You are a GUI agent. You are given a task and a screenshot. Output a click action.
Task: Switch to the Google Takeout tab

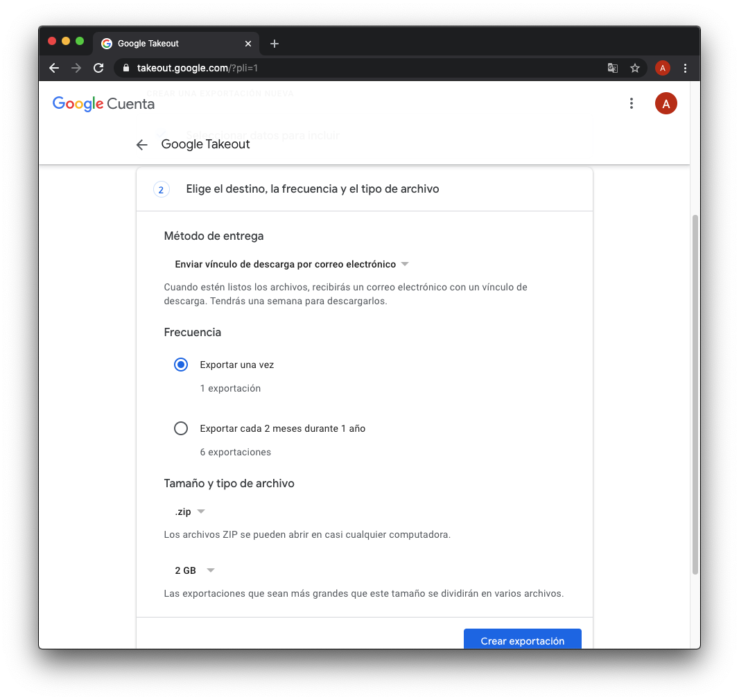(176, 44)
